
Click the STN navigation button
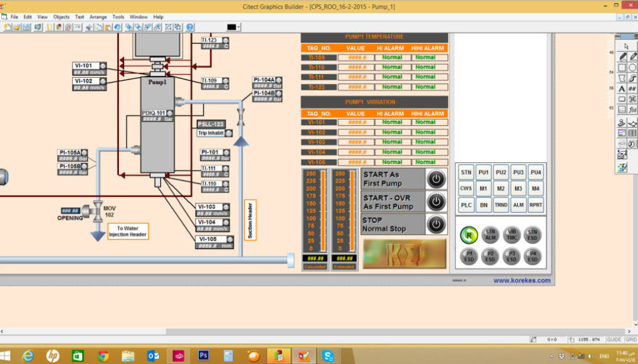click(x=466, y=172)
